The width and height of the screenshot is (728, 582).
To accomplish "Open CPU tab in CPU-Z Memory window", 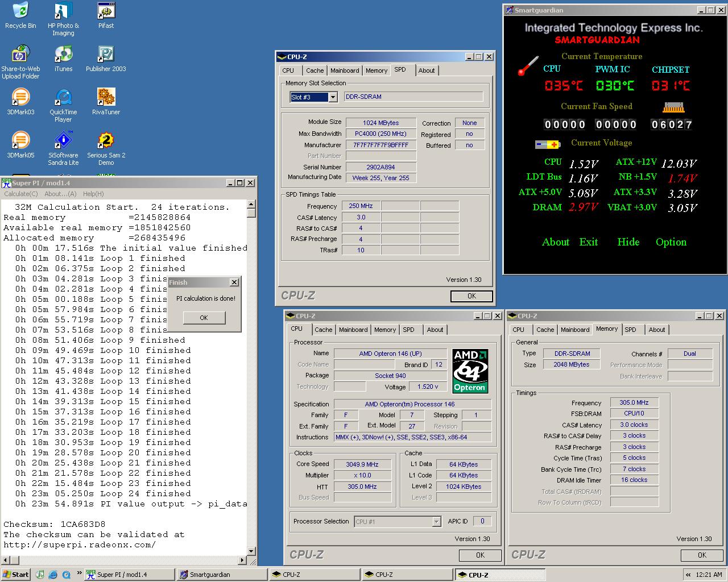I will point(518,330).
